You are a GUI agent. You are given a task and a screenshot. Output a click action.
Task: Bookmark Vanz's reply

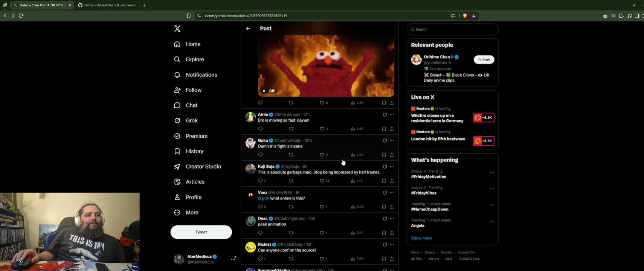[x=384, y=207]
